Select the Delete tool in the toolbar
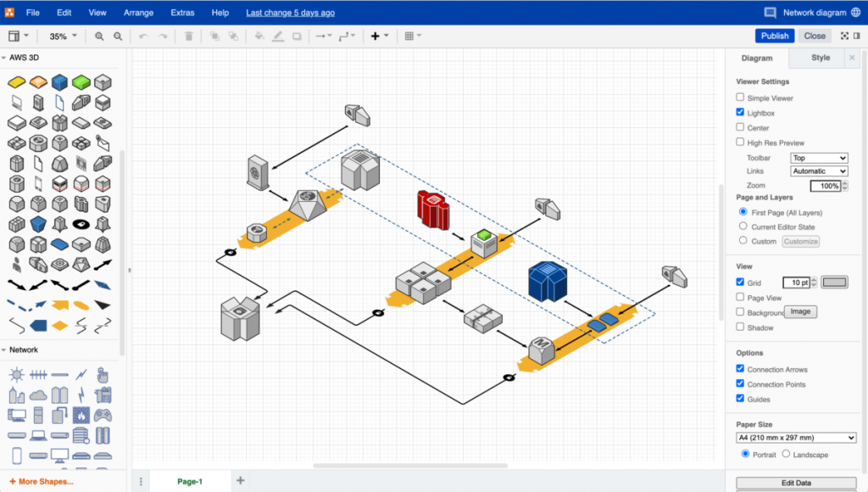The image size is (868, 492). tap(188, 36)
